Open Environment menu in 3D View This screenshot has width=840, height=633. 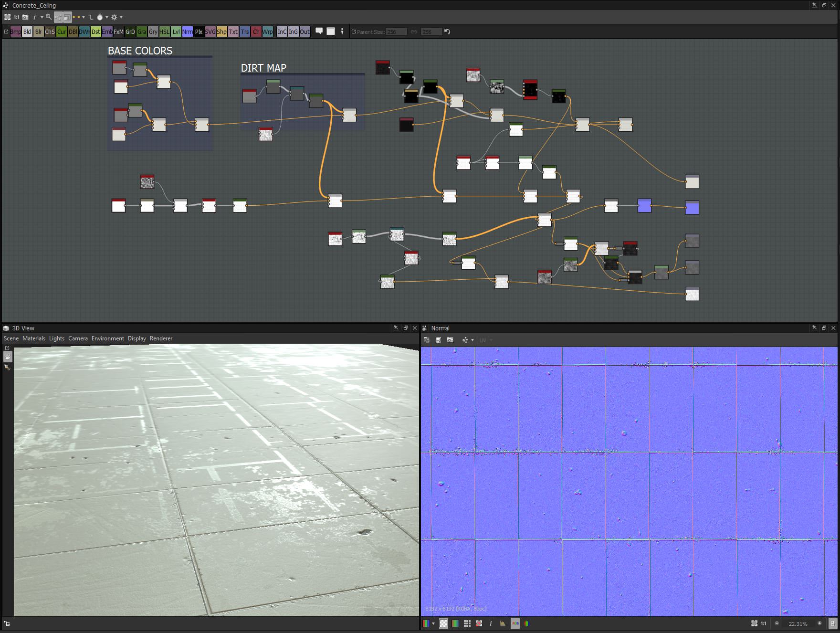108,338
